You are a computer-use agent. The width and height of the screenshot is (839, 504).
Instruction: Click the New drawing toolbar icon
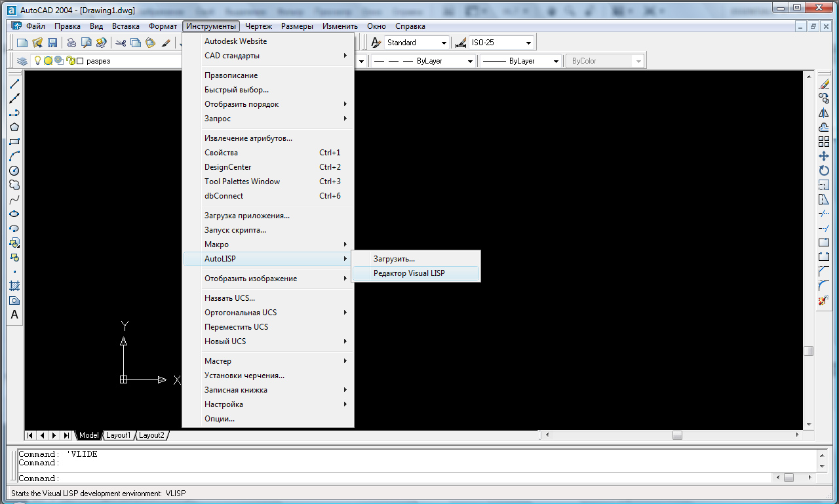(x=22, y=43)
